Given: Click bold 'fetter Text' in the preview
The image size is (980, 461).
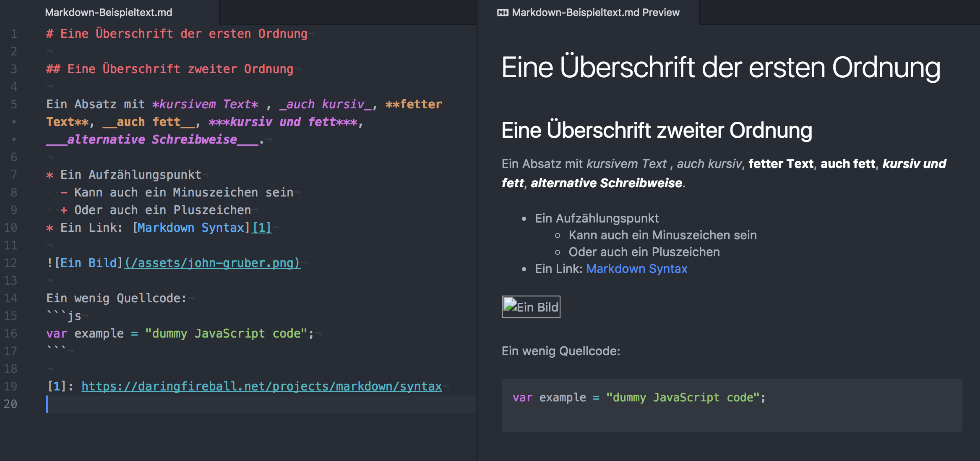Looking at the screenshot, I should click(x=781, y=164).
